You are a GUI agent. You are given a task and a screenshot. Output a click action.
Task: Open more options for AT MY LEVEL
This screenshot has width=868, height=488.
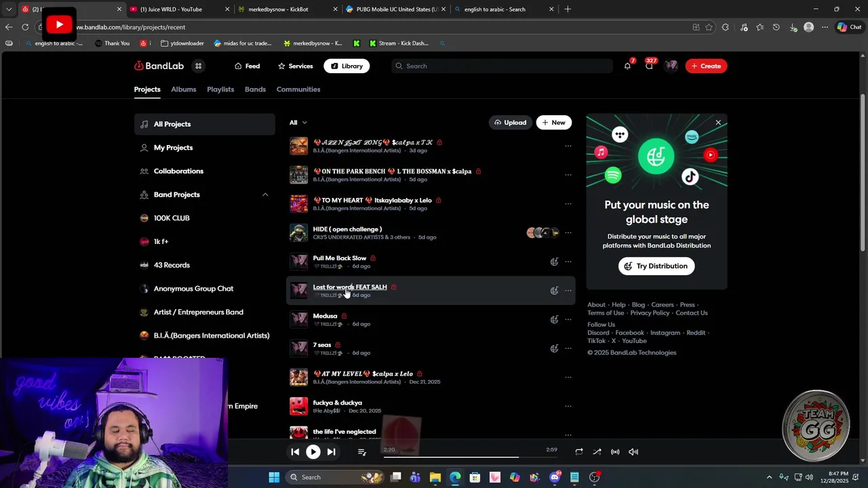coord(568,378)
